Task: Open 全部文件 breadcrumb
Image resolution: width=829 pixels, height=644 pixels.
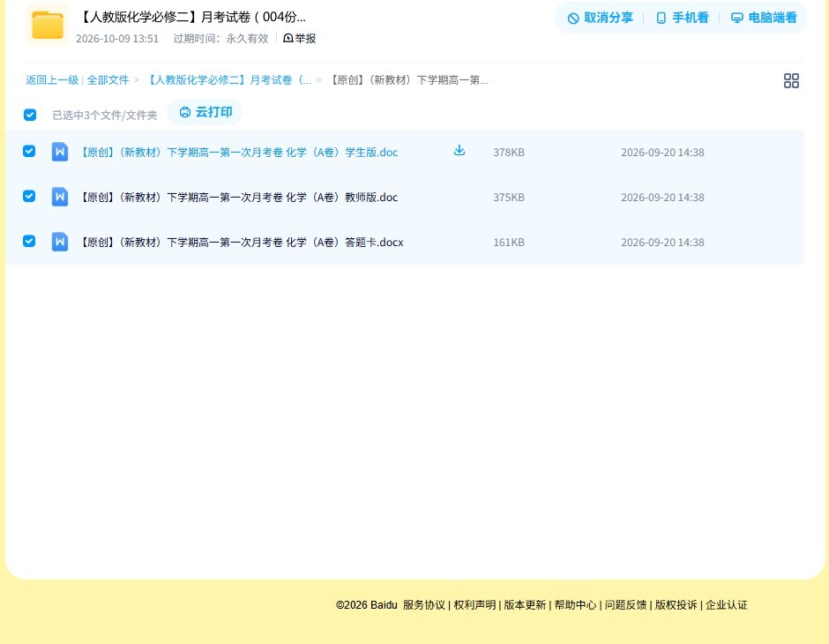Action: [108, 80]
